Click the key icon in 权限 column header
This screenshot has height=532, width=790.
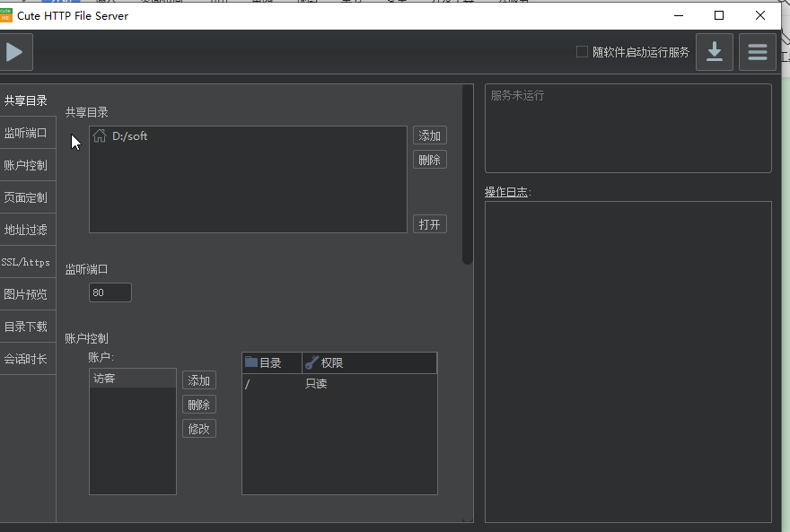312,362
